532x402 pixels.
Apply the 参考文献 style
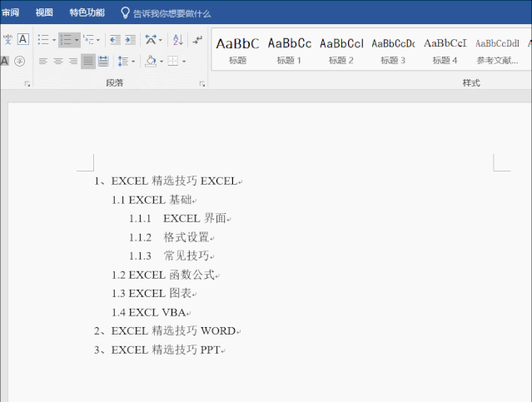[x=497, y=50]
